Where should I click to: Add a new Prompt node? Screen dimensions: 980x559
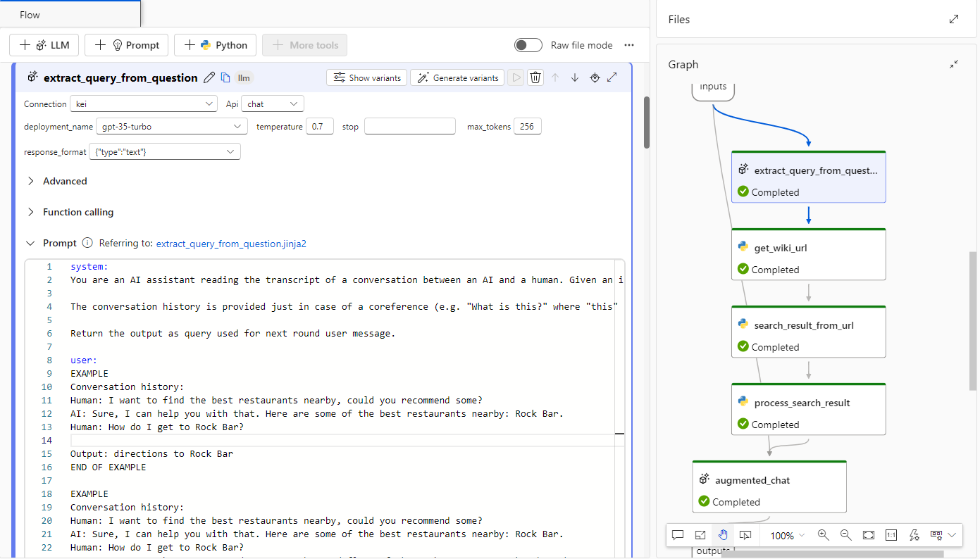coord(127,45)
